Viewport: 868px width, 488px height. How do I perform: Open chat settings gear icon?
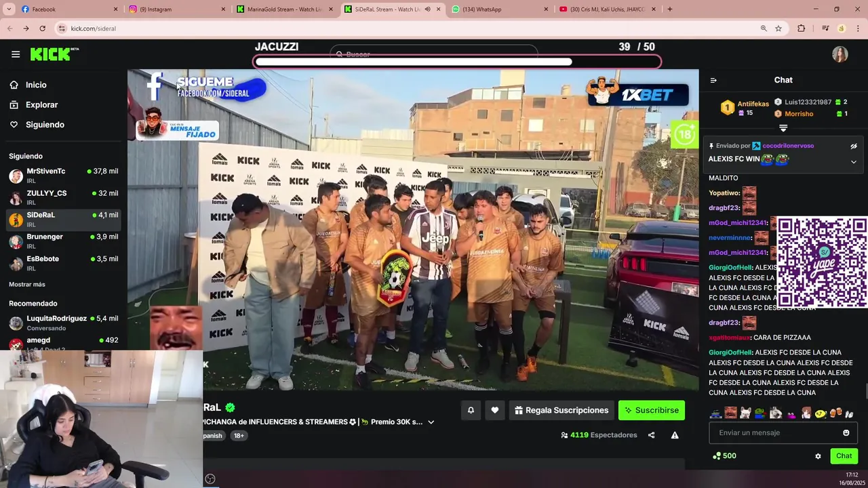[818, 456]
